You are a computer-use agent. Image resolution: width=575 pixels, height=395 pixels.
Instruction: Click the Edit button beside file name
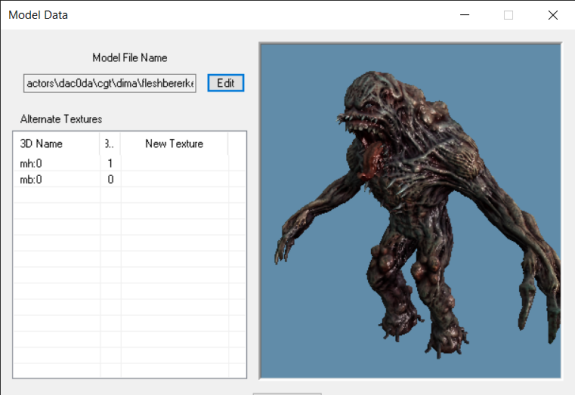[226, 83]
